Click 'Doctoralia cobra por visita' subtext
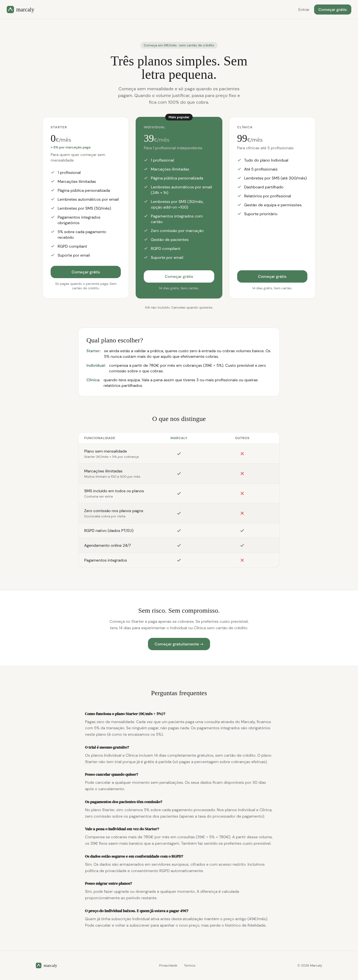The height and width of the screenshot is (980, 358). click(105, 516)
